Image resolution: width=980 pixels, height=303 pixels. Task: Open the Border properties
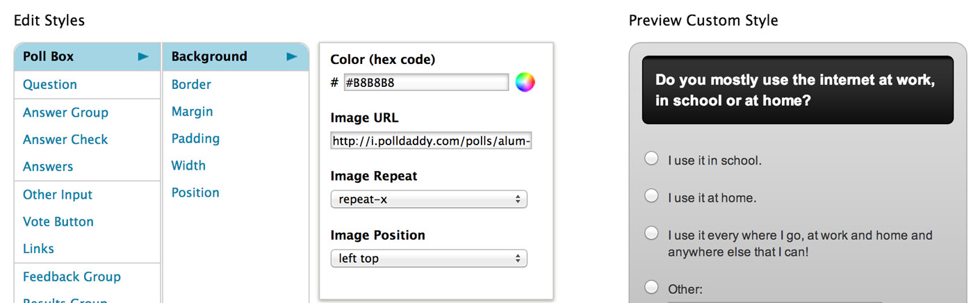(x=191, y=85)
